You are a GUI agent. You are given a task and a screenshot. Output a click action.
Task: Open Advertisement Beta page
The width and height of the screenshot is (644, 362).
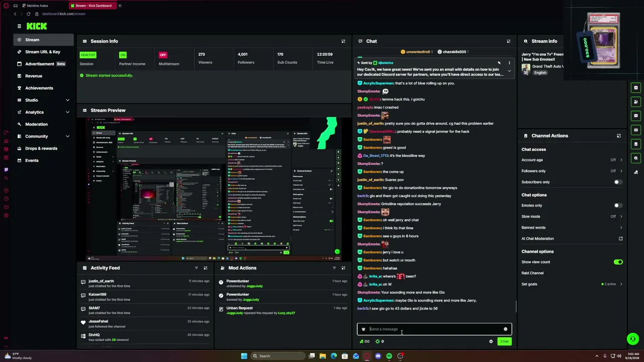(x=44, y=64)
